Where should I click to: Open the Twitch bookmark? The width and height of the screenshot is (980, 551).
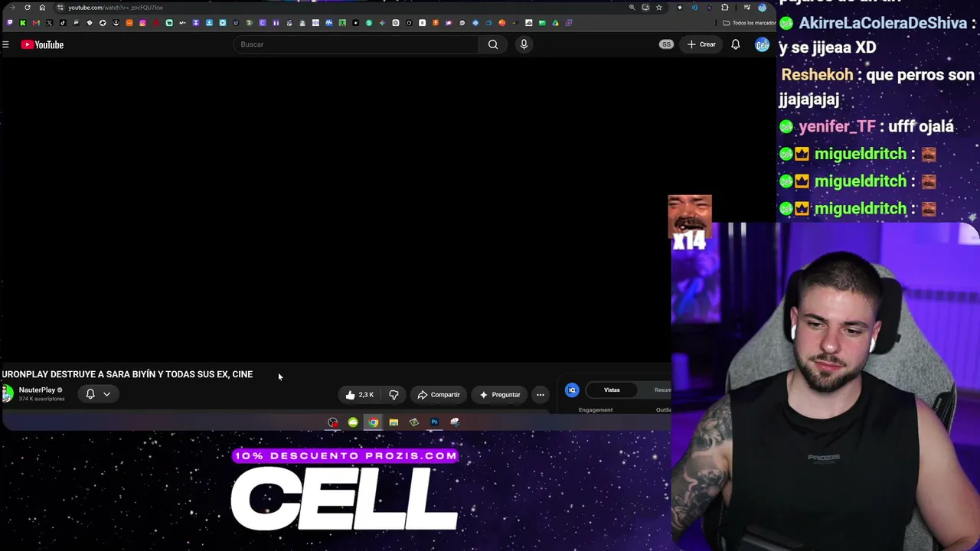tap(9, 23)
